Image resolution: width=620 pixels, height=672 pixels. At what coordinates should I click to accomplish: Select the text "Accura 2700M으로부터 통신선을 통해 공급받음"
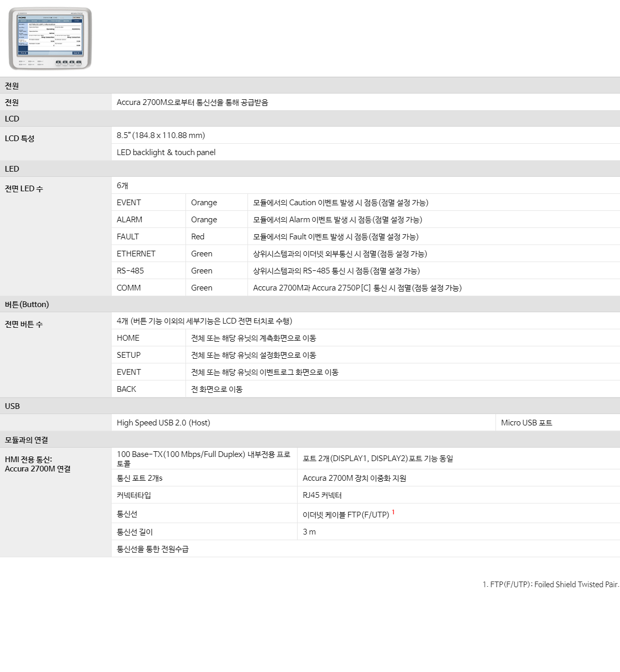point(192,102)
